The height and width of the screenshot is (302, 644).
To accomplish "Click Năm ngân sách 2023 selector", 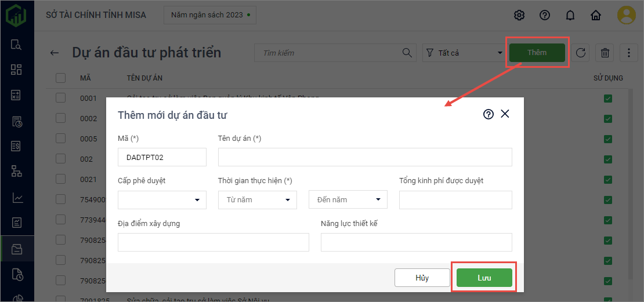I will click(x=209, y=15).
